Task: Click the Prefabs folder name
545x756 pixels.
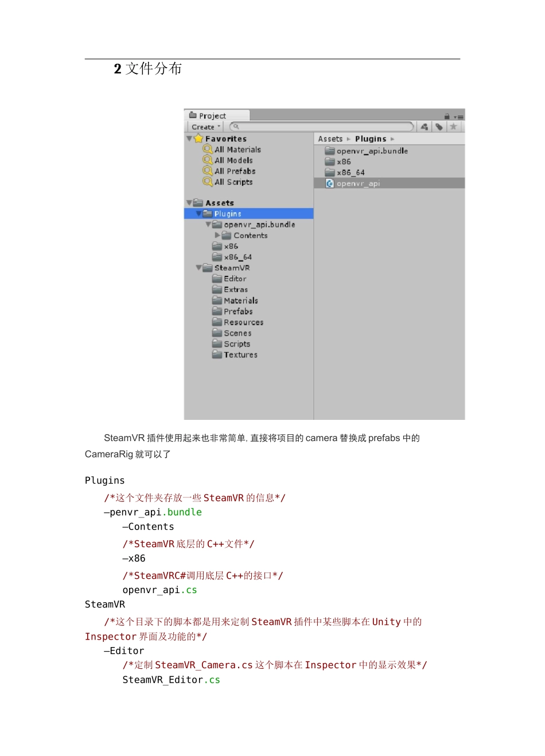Action: coord(238,311)
